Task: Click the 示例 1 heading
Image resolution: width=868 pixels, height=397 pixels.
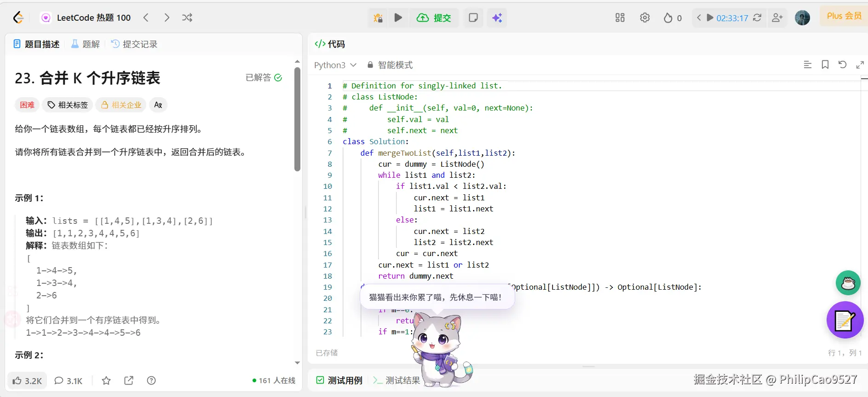Action: pyautogui.click(x=29, y=198)
